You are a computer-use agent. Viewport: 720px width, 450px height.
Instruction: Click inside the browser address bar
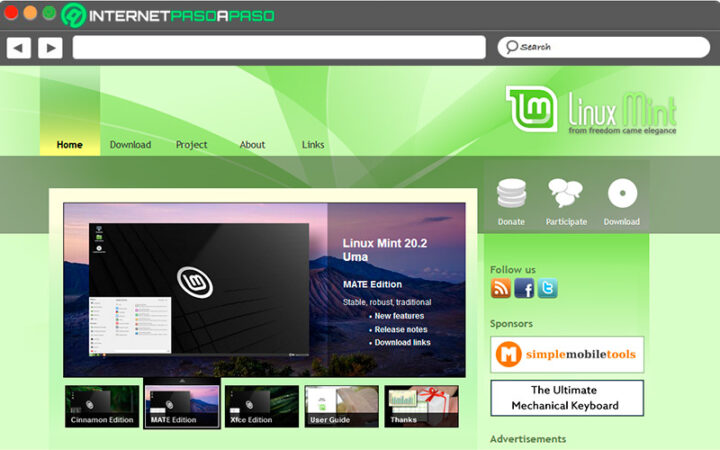coord(279,47)
